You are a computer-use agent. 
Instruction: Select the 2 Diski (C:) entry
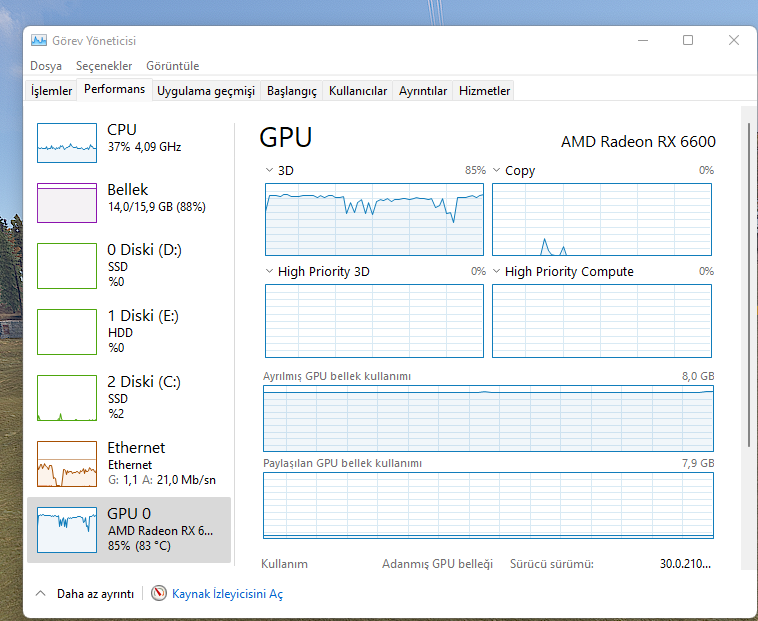coord(129,398)
